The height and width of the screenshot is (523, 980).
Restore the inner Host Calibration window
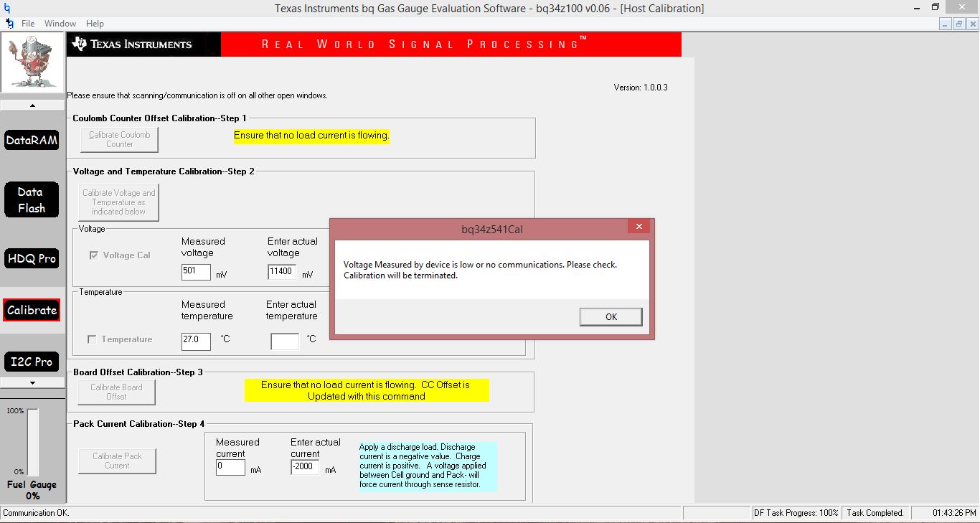tap(959, 24)
